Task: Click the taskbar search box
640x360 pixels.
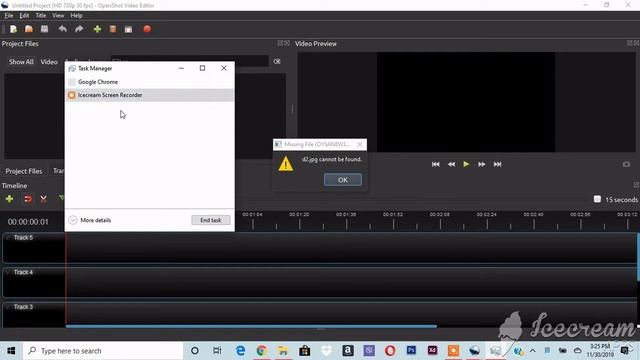Action: 103,351
